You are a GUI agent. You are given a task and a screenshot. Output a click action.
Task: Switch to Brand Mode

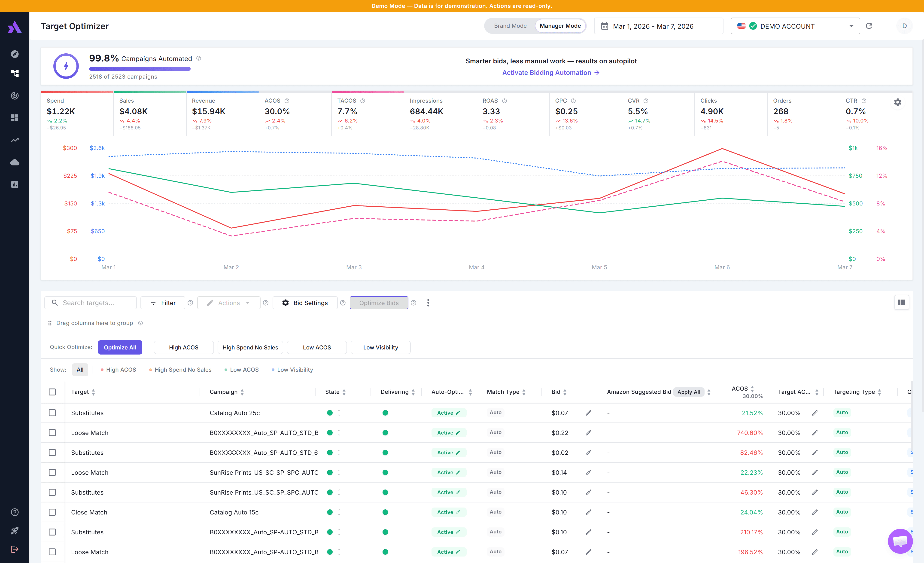(x=510, y=26)
